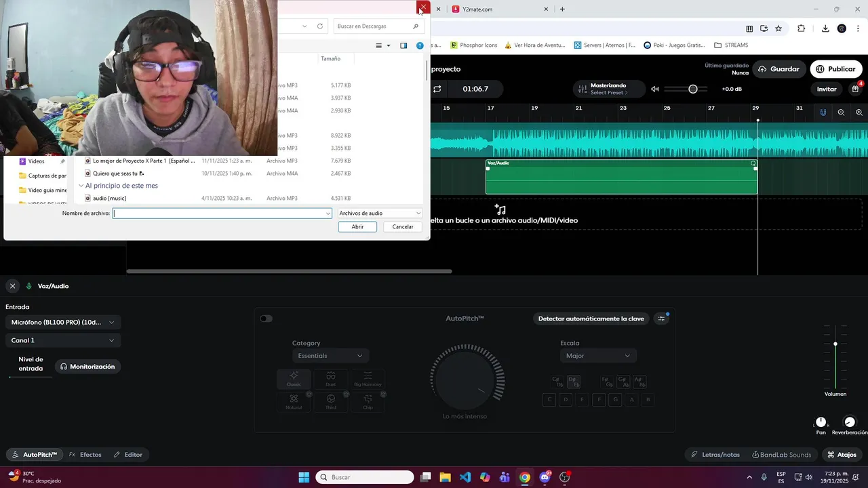Close the Voz/Audio panel with X
The width and height of the screenshot is (868, 488).
[x=12, y=286]
